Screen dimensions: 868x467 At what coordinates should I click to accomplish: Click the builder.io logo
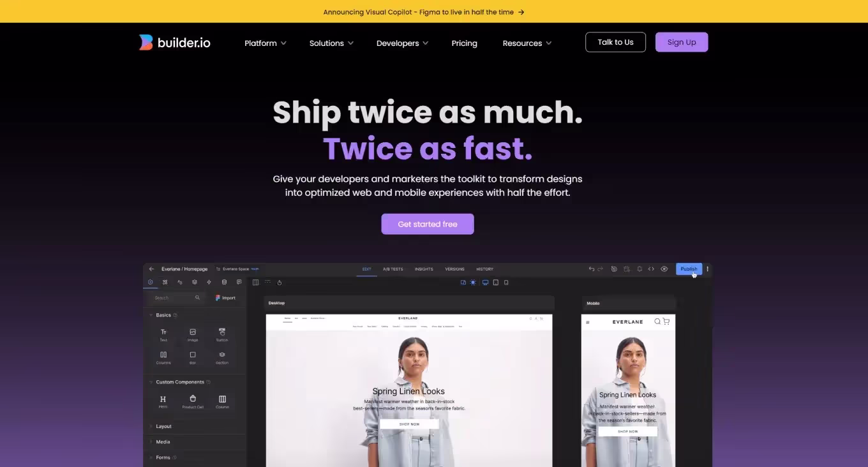[174, 43]
